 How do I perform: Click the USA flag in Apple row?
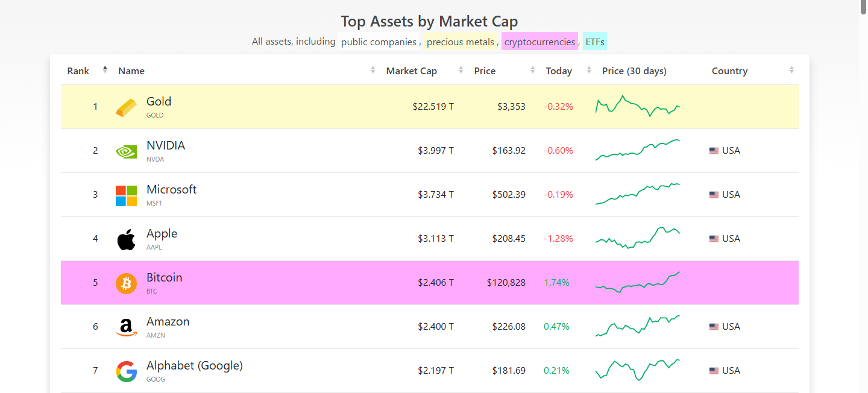(714, 239)
